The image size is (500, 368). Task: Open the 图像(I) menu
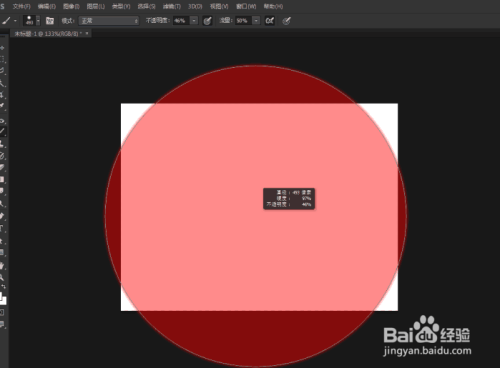click(x=71, y=6)
